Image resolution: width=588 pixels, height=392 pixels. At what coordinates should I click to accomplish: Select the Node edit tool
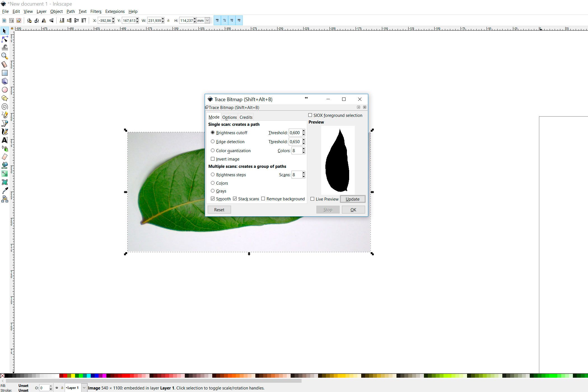point(4,39)
